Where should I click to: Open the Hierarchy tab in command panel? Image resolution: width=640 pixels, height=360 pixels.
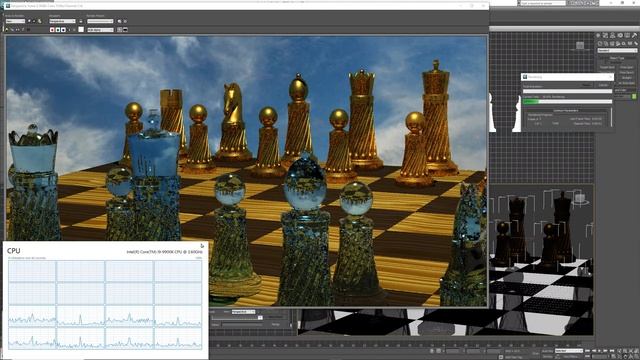tap(612, 35)
